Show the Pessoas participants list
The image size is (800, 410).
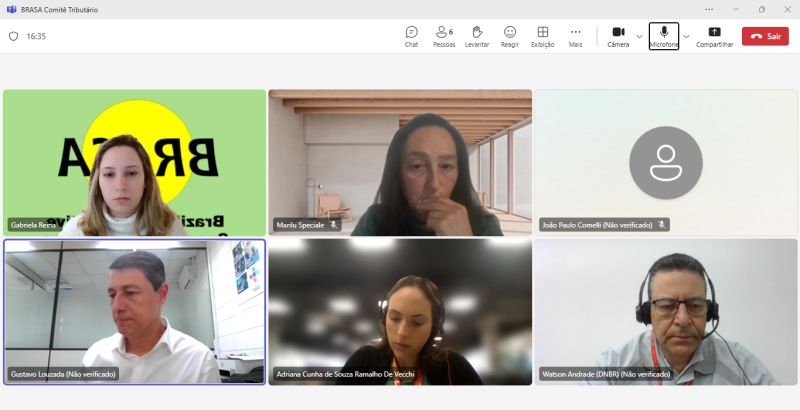tap(443, 36)
